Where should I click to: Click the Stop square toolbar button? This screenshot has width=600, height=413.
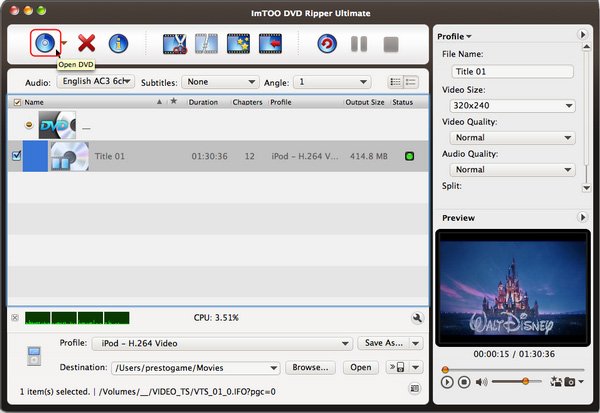(x=391, y=44)
